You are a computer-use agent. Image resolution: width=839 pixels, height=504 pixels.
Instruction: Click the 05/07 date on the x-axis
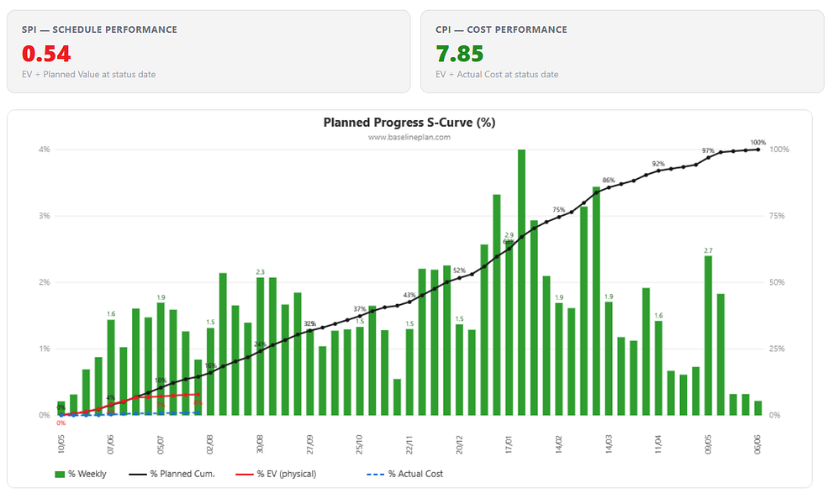[161, 444]
